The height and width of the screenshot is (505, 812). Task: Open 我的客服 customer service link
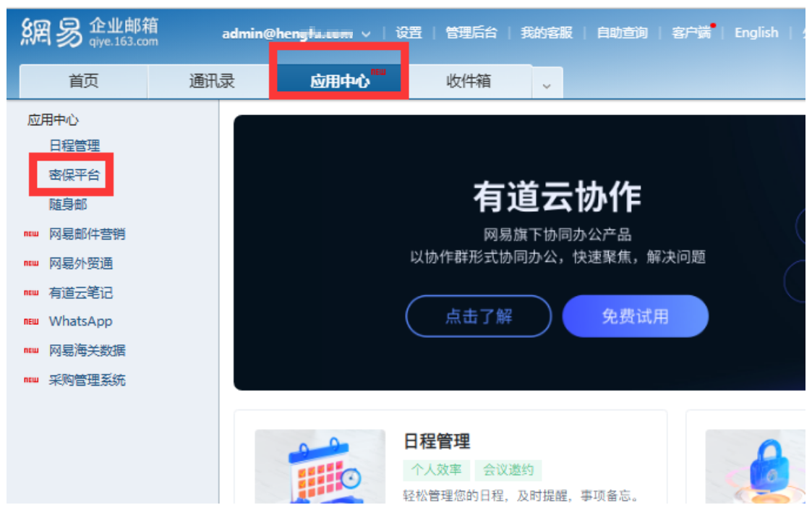547,33
